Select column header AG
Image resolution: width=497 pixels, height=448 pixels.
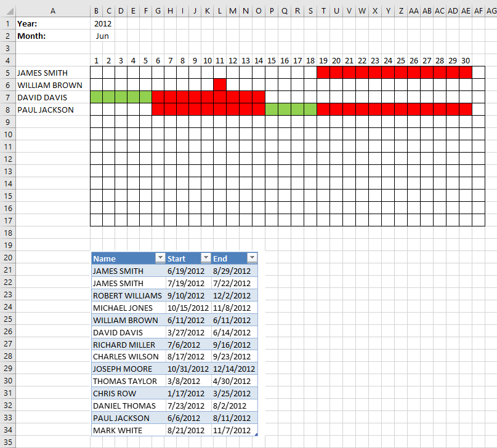coord(491,10)
